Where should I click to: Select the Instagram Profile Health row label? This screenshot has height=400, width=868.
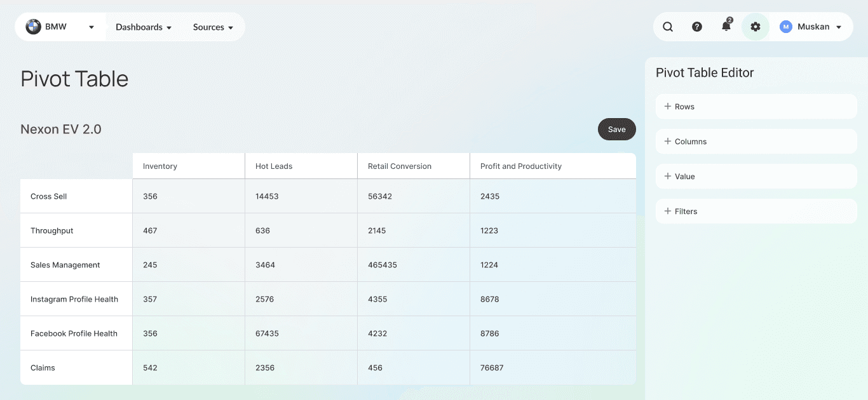click(76, 299)
